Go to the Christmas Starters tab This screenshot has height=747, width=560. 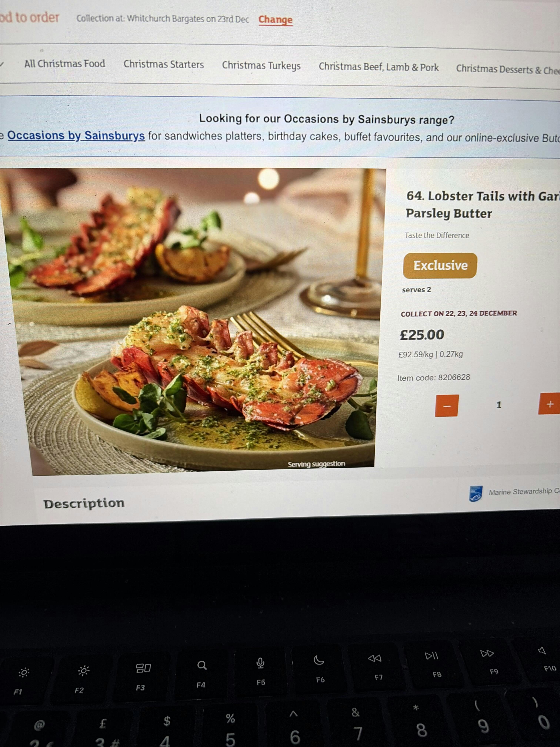coord(164,64)
